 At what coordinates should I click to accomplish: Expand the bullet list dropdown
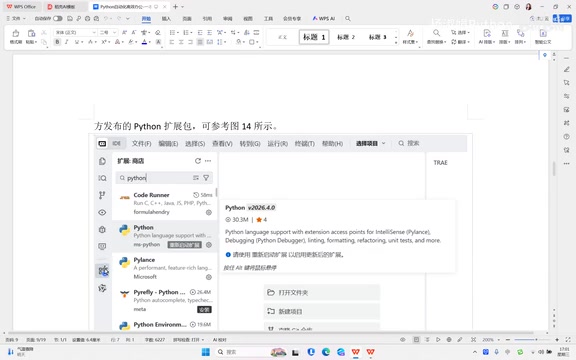pos(178,33)
